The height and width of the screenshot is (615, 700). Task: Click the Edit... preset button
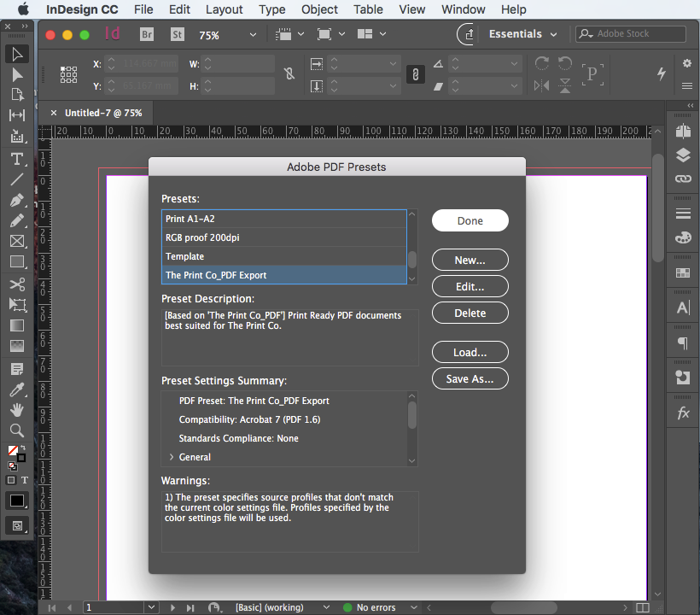pos(470,286)
